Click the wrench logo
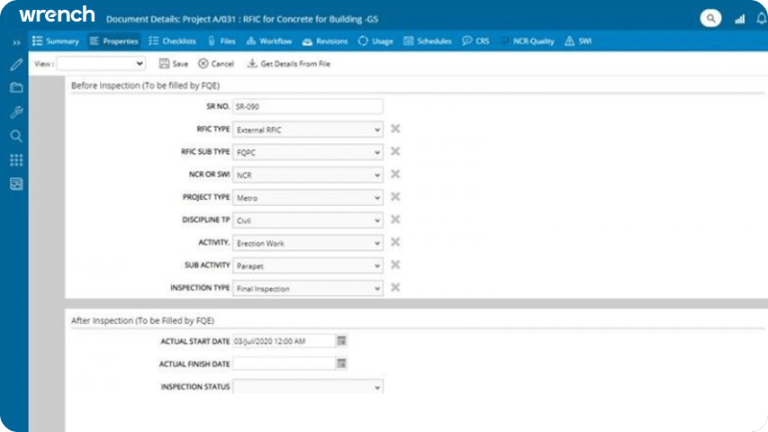Viewport: 768px width, 432px height. click(x=57, y=15)
